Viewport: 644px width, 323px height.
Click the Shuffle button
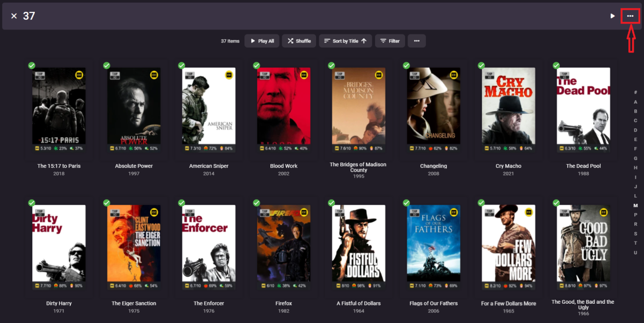coord(299,41)
